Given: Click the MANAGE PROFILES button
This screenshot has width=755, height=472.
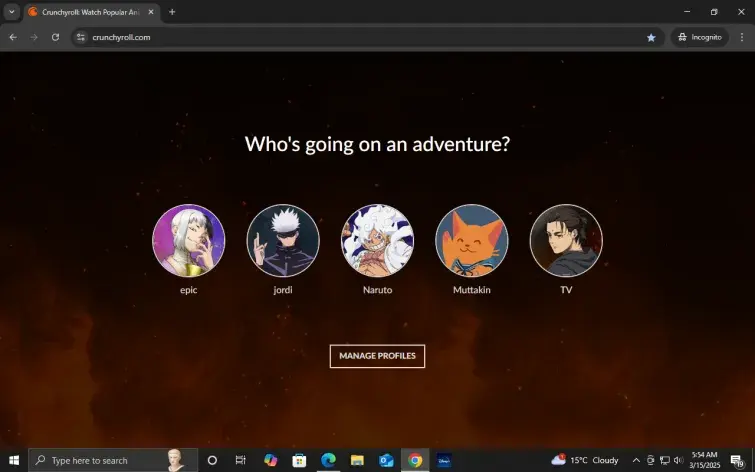Looking at the screenshot, I should [377, 356].
